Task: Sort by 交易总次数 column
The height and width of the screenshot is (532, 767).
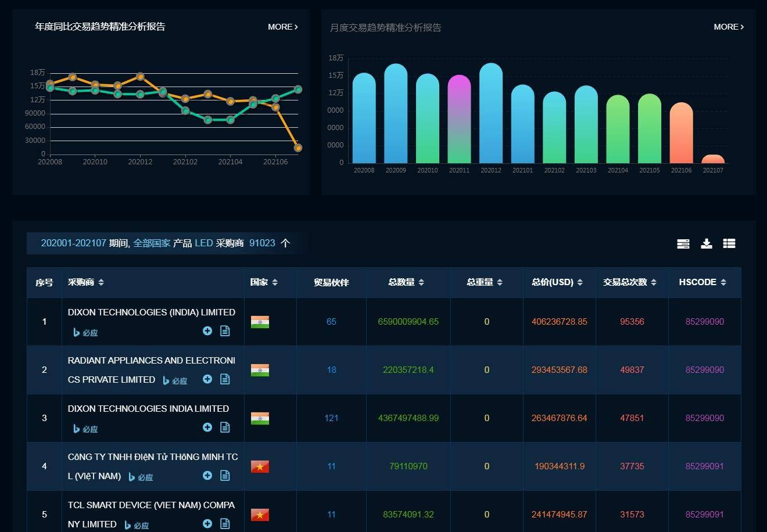Action: (x=630, y=282)
